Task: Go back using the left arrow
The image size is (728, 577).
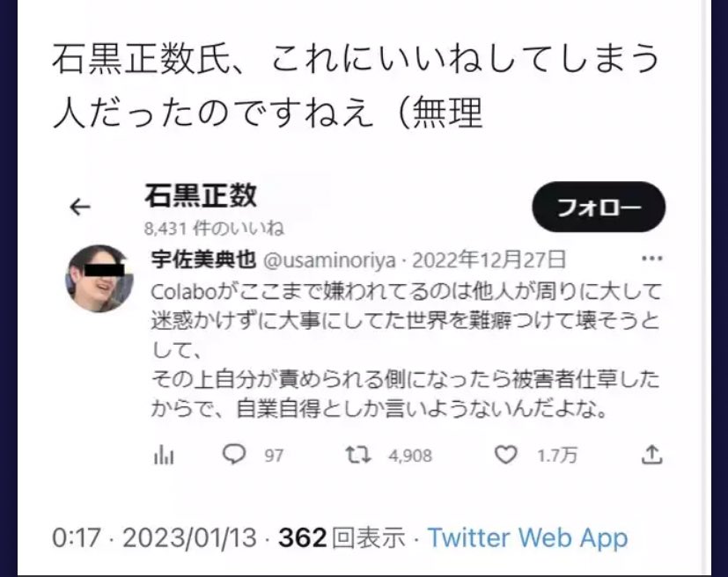Action: (x=80, y=207)
